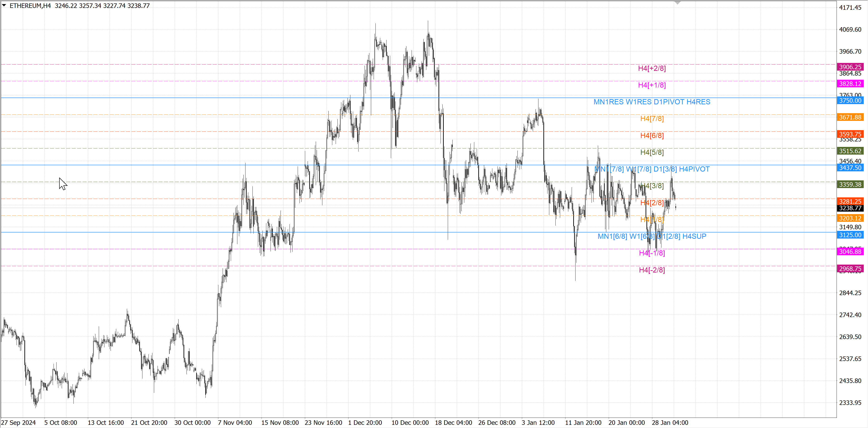Select the H4[-2/8] bottom level label
The height and width of the screenshot is (428, 868).
pyautogui.click(x=652, y=270)
